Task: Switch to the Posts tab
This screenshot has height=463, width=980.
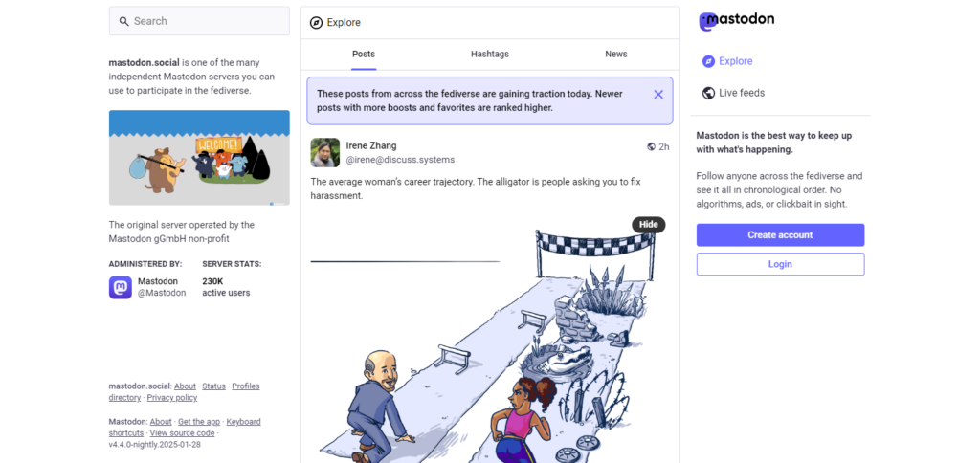Action: coord(364,55)
